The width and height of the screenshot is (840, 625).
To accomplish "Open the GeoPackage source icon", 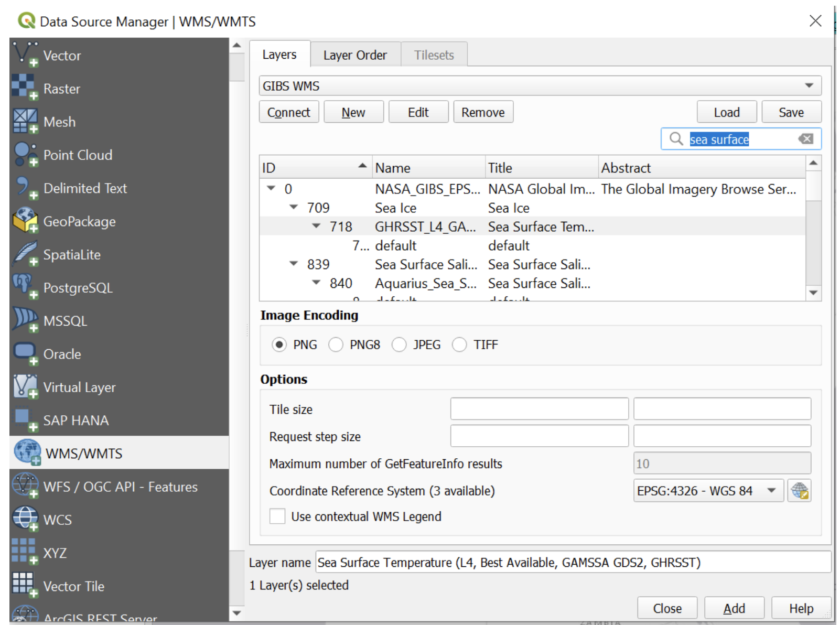I will [25, 221].
